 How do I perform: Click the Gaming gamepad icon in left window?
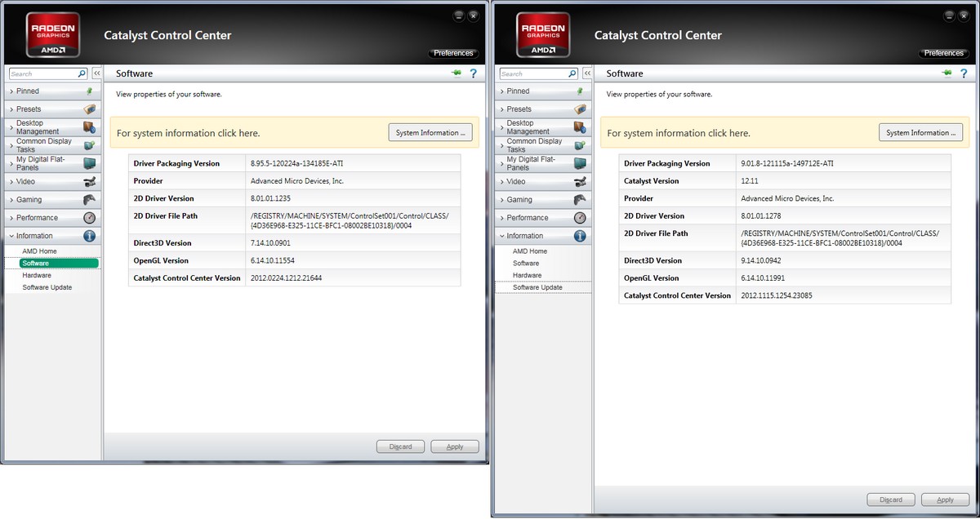90,199
